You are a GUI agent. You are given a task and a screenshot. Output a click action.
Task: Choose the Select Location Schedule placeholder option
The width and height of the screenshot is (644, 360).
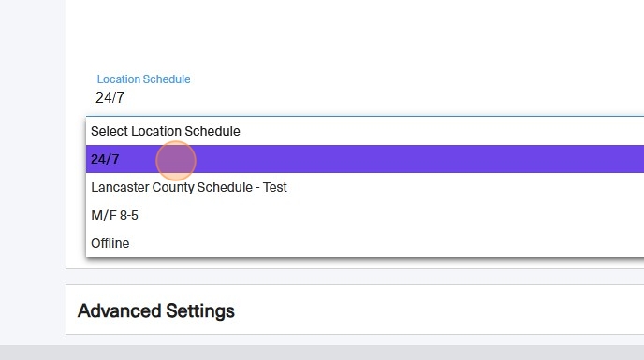click(365, 131)
